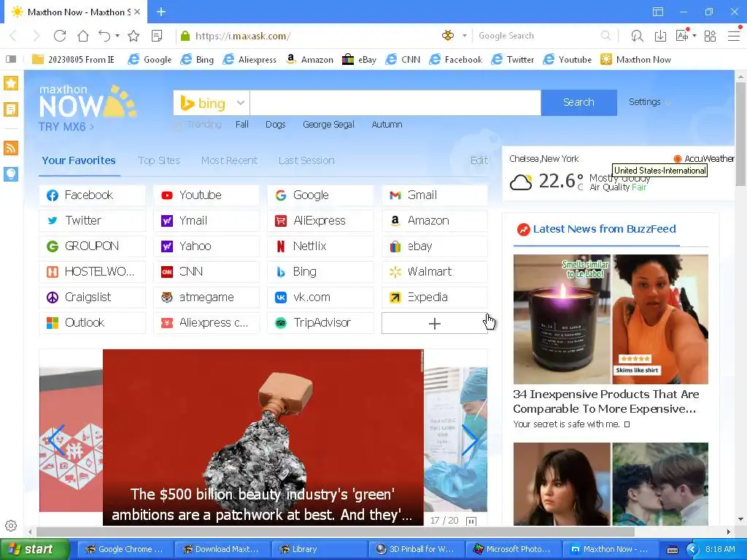747x560 pixels.
Task: Open the support headset icon in toolbar
Action: (x=637, y=36)
